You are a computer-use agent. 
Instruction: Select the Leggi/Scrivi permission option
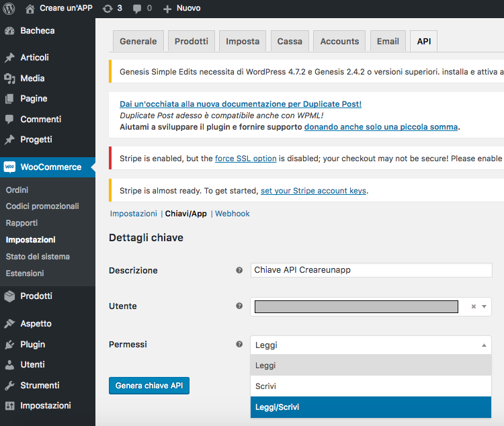[370, 407]
